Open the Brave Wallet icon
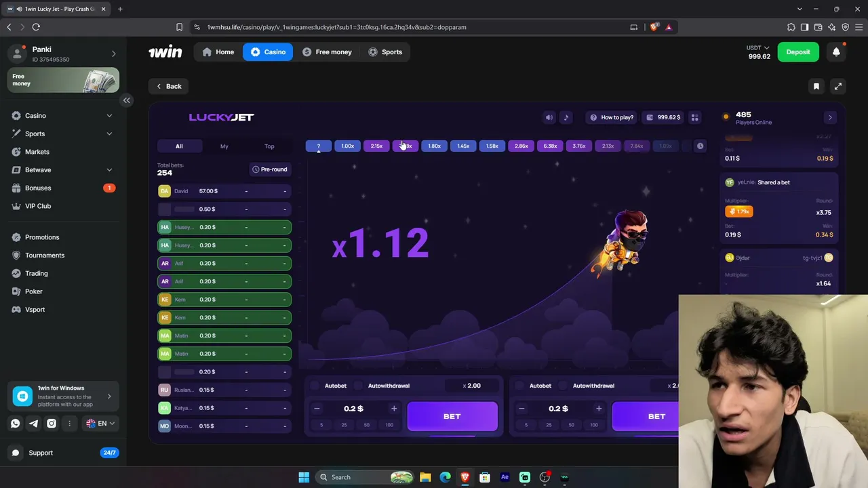The width and height of the screenshot is (868, 488). (818, 27)
